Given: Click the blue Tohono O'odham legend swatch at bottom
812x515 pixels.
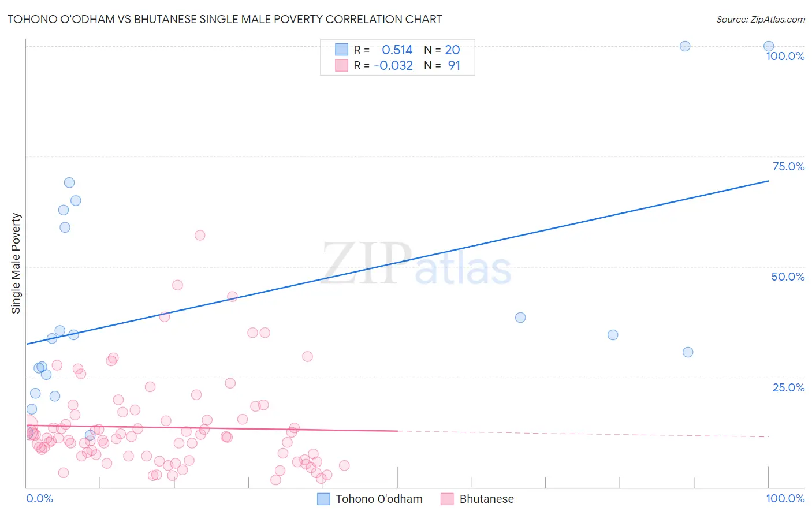Looking at the screenshot, I should pyautogui.click(x=323, y=499).
